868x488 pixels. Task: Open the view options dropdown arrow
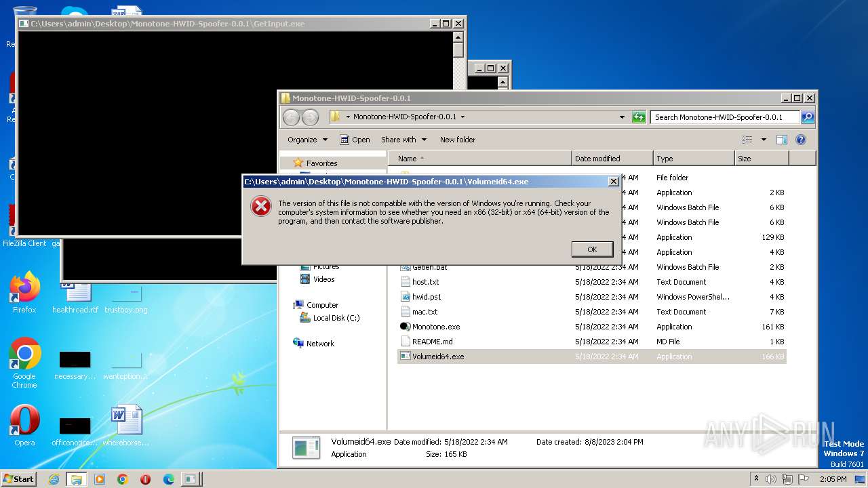(x=764, y=140)
